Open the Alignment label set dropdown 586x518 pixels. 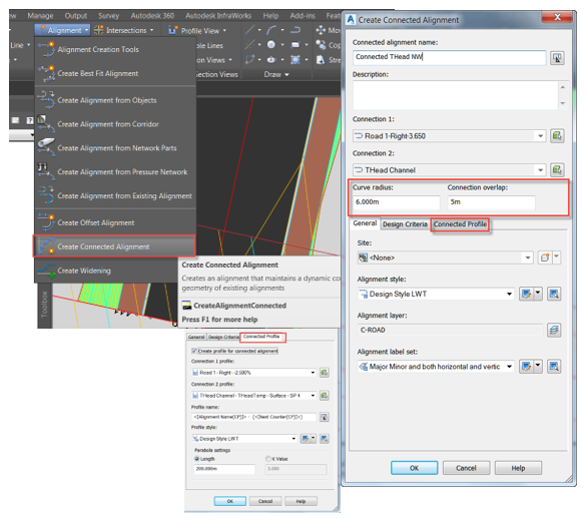(509, 367)
